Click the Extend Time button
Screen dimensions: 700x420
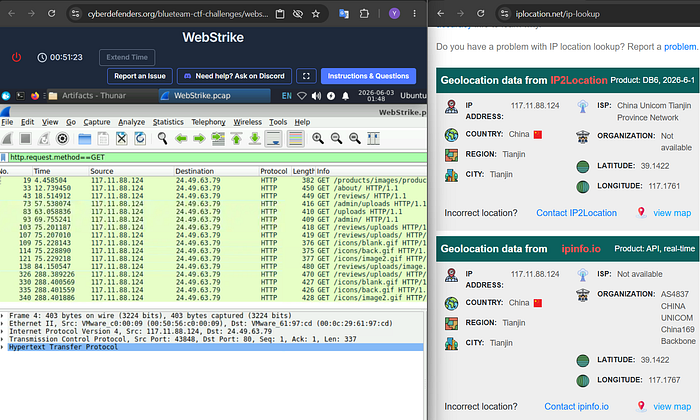(127, 58)
